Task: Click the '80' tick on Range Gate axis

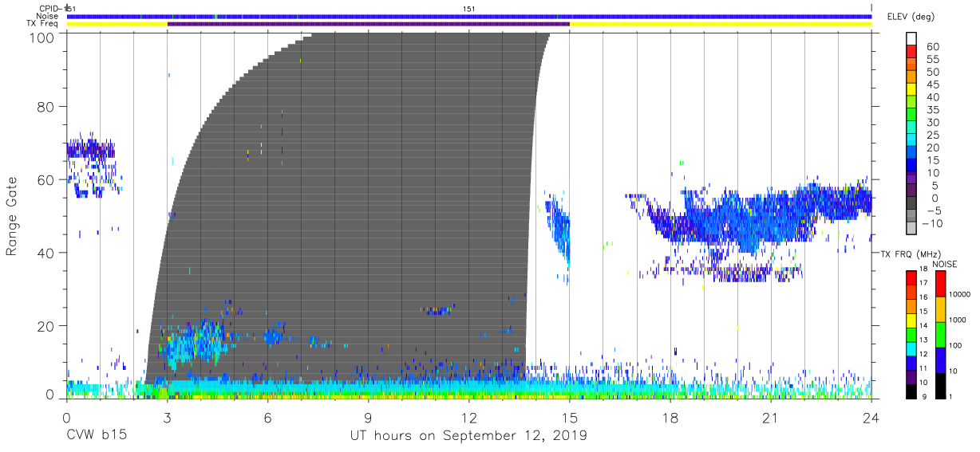Action: (x=47, y=107)
